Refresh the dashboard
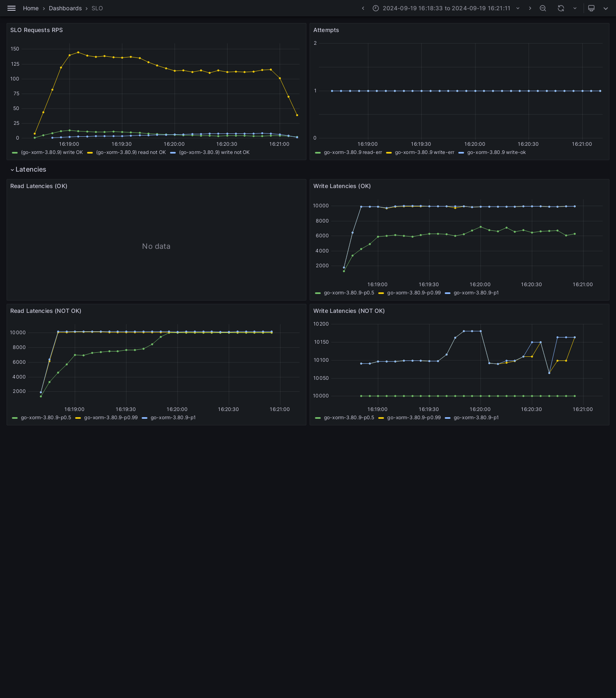The height and width of the screenshot is (698, 616). tap(561, 8)
